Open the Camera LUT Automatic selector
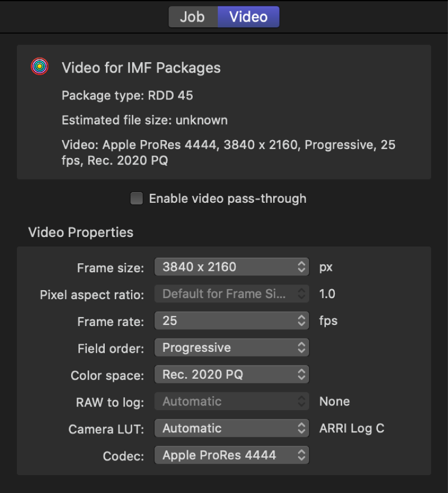This screenshot has width=448, height=493. [226, 428]
